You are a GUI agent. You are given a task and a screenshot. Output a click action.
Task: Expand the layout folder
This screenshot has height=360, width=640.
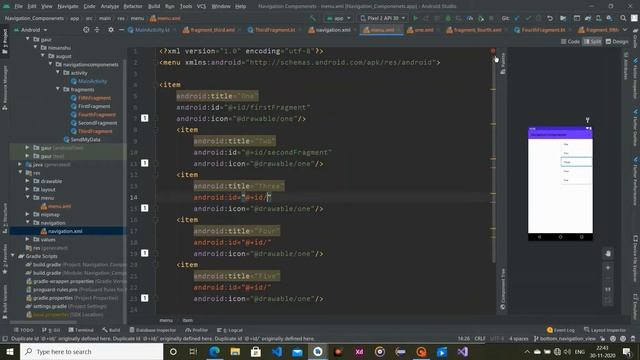(x=27, y=189)
